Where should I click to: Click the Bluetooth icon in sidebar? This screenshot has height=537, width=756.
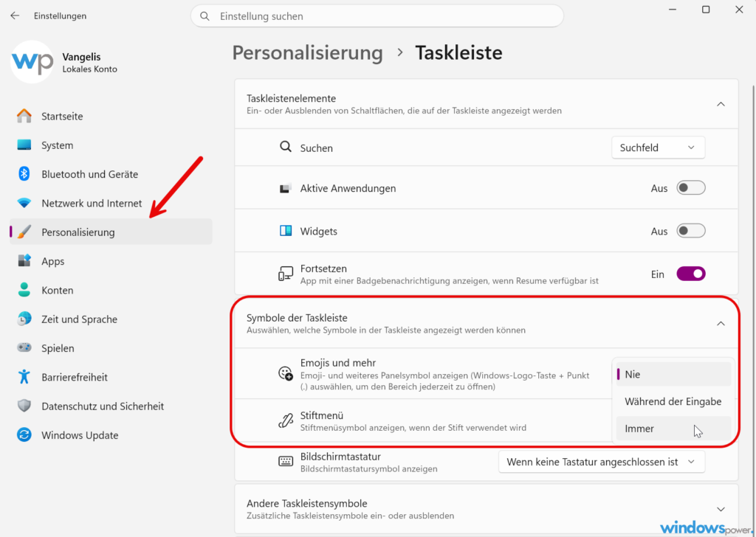click(24, 174)
